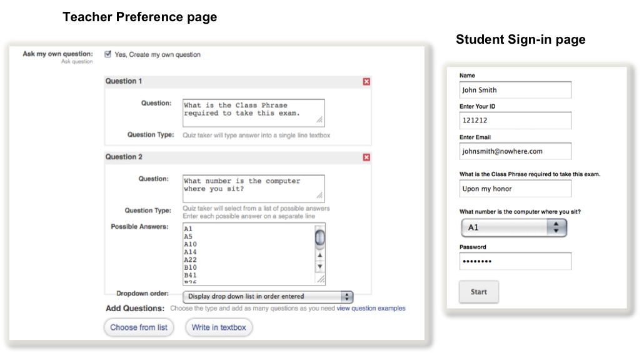Click the Name field with John Smith
Image resolution: width=644 pixels, height=353 pixels.
click(x=515, y=90)
